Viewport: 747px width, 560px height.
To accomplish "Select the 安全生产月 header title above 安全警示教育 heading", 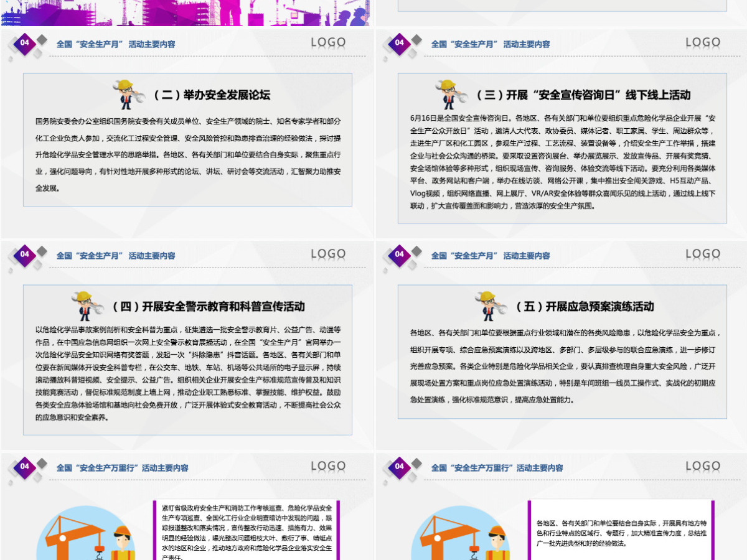I will [x=116, y=256].
